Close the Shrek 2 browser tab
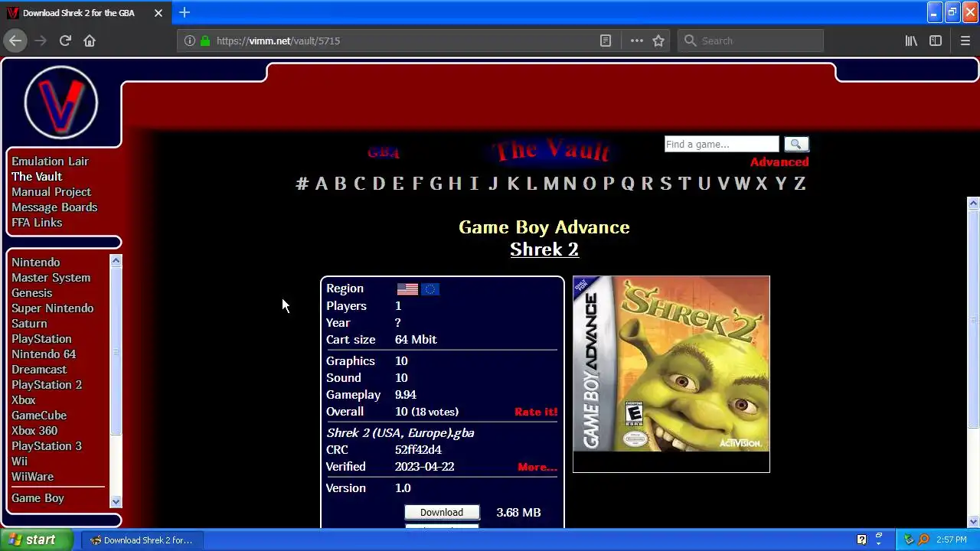This screenshot has width=980, height=551. tap(158, 13)
